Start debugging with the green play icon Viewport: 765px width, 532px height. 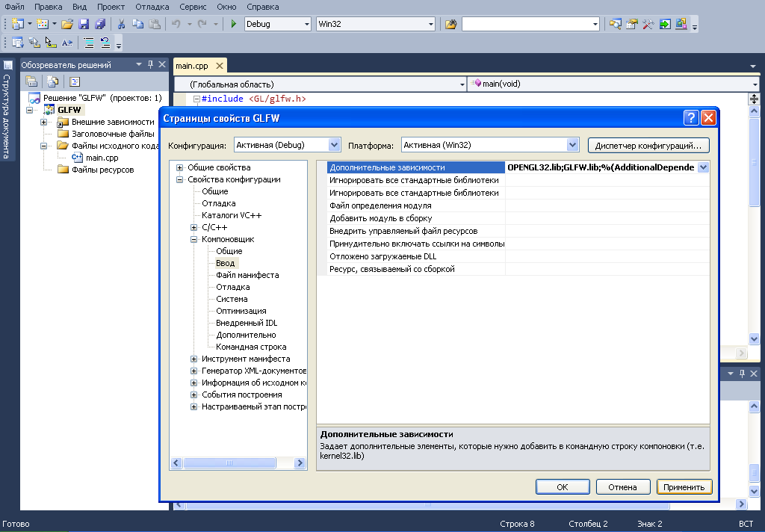point(234,24)
